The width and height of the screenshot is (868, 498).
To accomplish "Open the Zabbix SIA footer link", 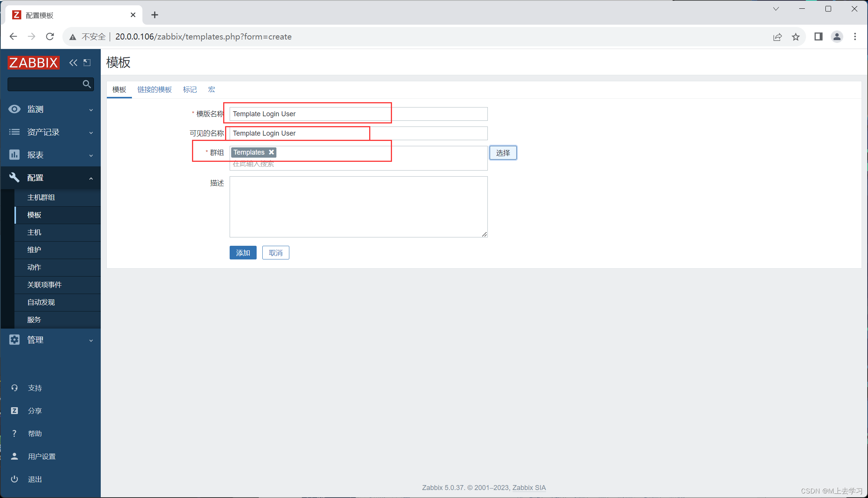I will [529, 487].
